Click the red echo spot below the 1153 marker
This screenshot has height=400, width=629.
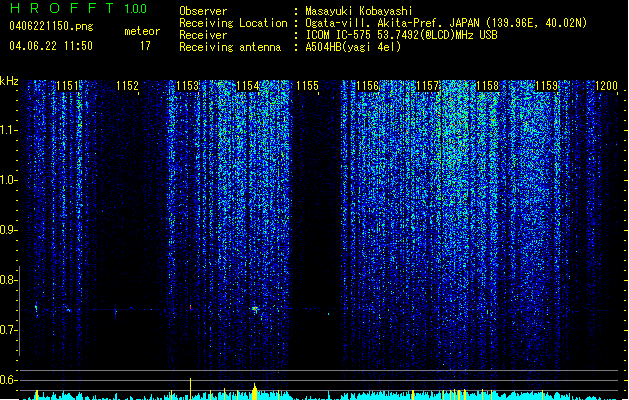tap(191, 307)
